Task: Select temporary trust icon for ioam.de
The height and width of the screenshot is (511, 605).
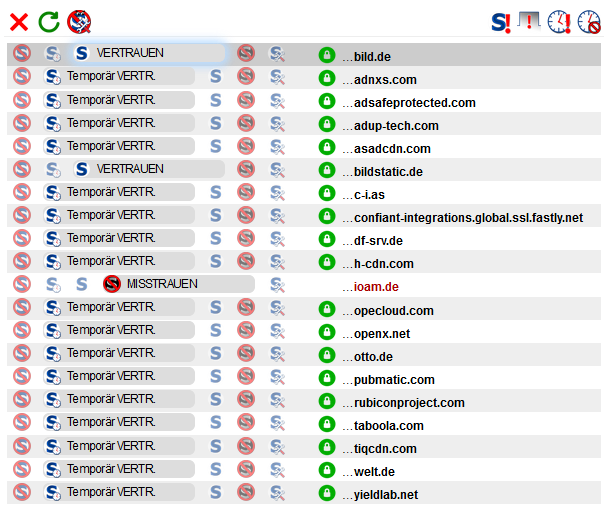Action: coord(53,284)
